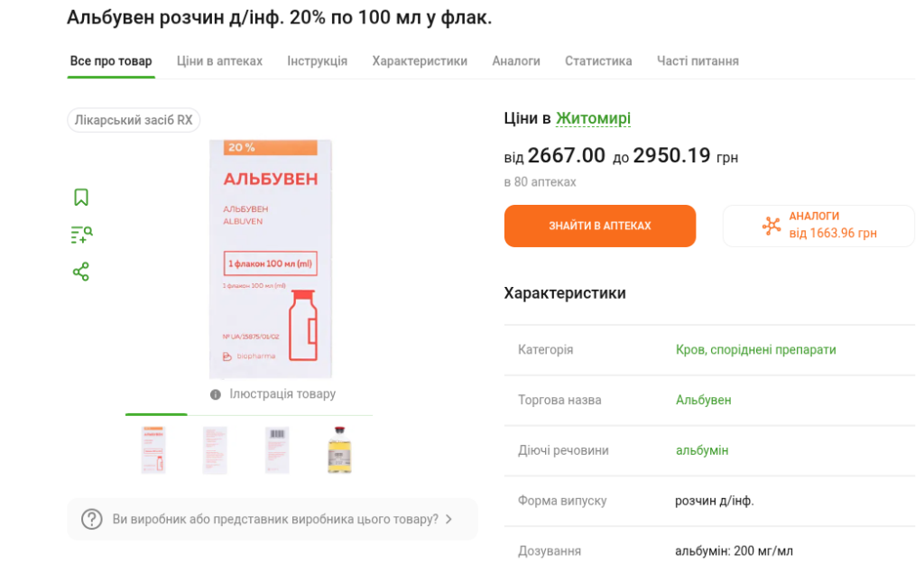Click the analogs network icon
Screen dimensions: 924x573
[772, 226]
